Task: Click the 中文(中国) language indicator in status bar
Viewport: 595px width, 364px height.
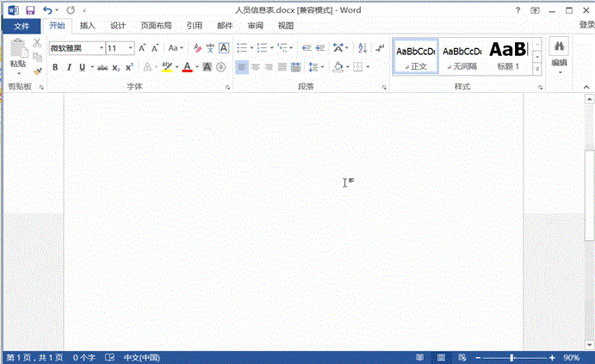Action: pos(142,357)
